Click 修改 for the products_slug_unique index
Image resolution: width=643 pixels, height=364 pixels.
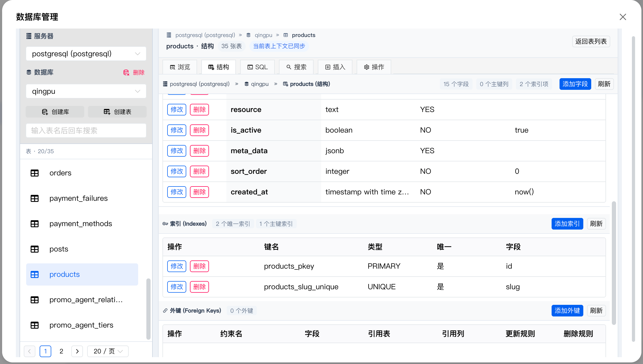coord(177,287)
